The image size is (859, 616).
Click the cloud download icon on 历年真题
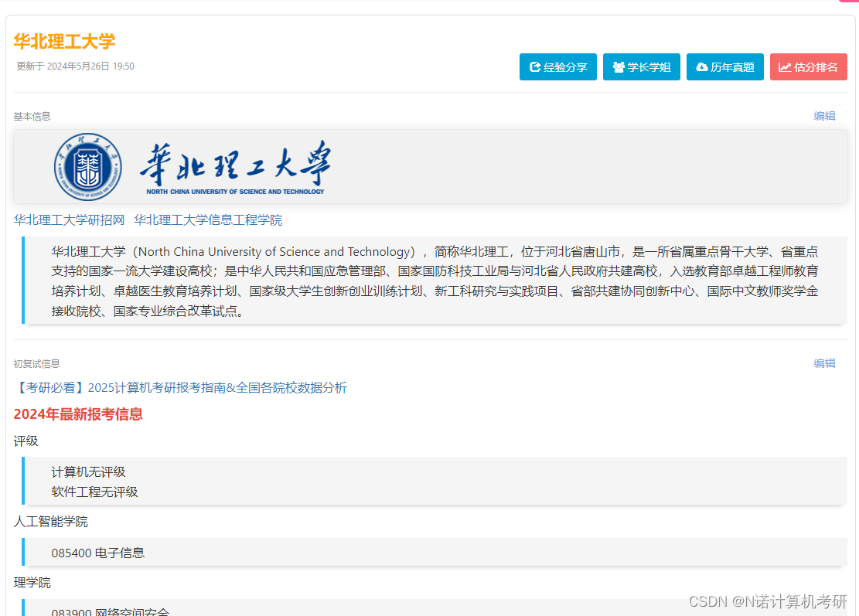(702, 66)
